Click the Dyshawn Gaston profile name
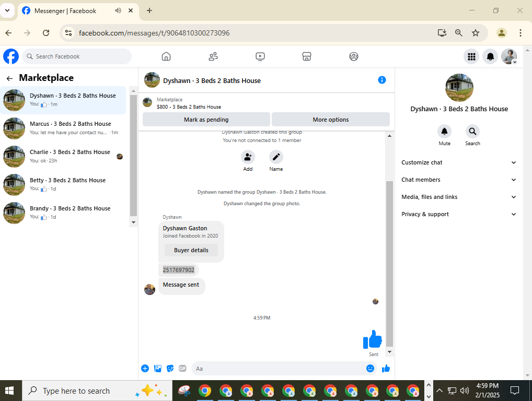Image resolution: width=532 pixels, height=401 pixels. click(185, 228)
